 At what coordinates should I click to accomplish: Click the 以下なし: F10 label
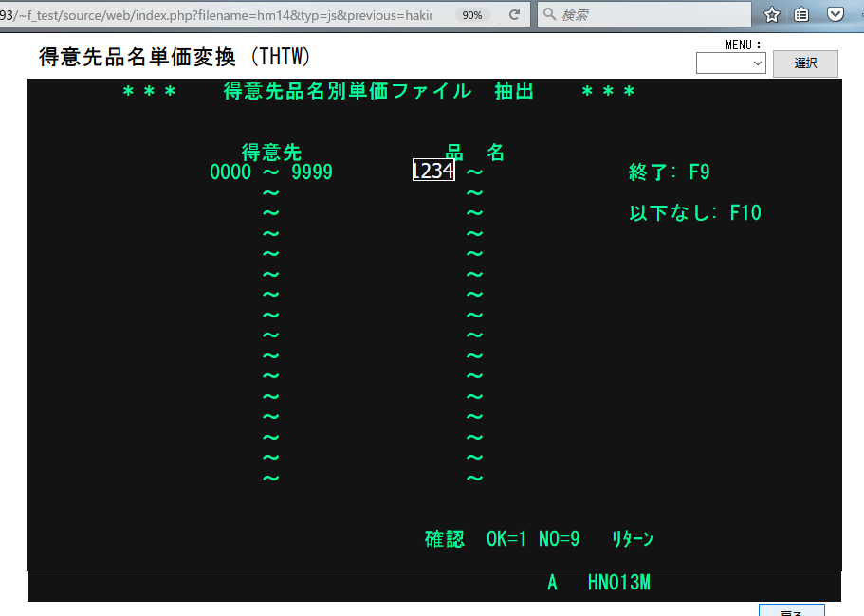[694, 213]
